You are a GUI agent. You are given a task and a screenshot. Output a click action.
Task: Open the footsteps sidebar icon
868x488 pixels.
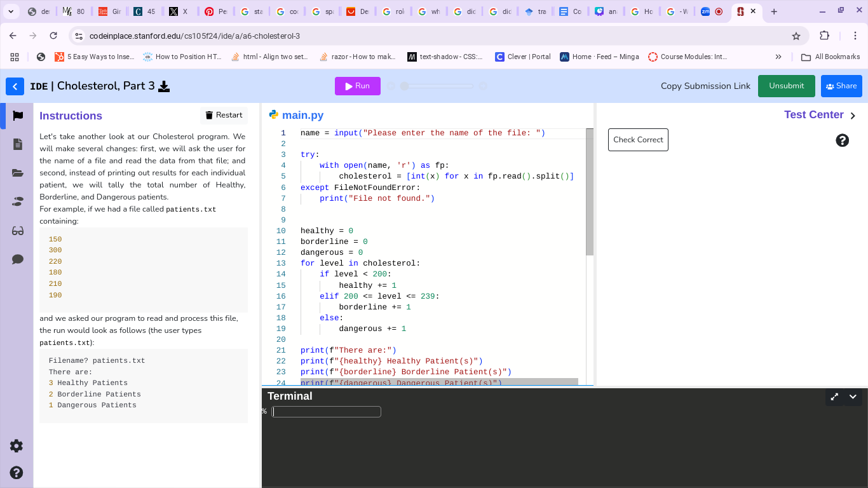coord(18,202)
